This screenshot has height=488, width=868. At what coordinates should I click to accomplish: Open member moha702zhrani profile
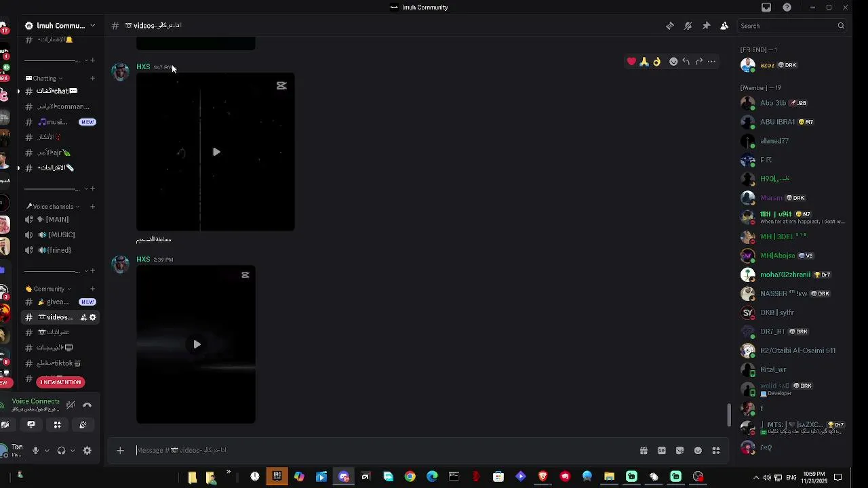click(x=792, y=274)
